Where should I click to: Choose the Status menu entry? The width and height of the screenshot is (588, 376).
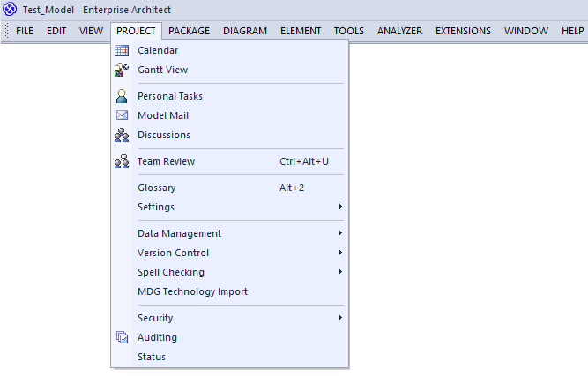230,357
